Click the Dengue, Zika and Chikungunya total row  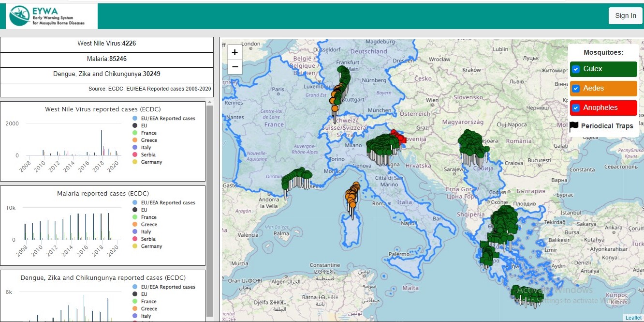[x=107, y=75]
